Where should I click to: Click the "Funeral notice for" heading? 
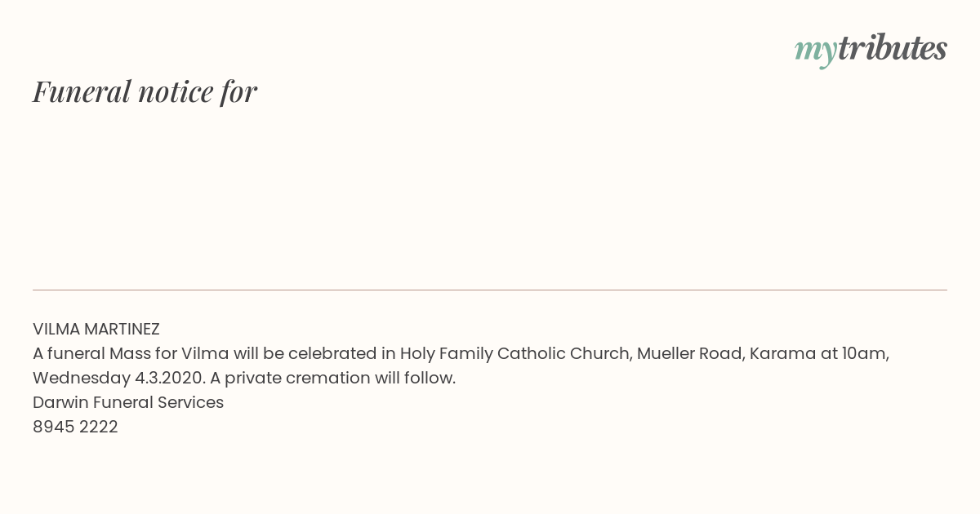145,91
